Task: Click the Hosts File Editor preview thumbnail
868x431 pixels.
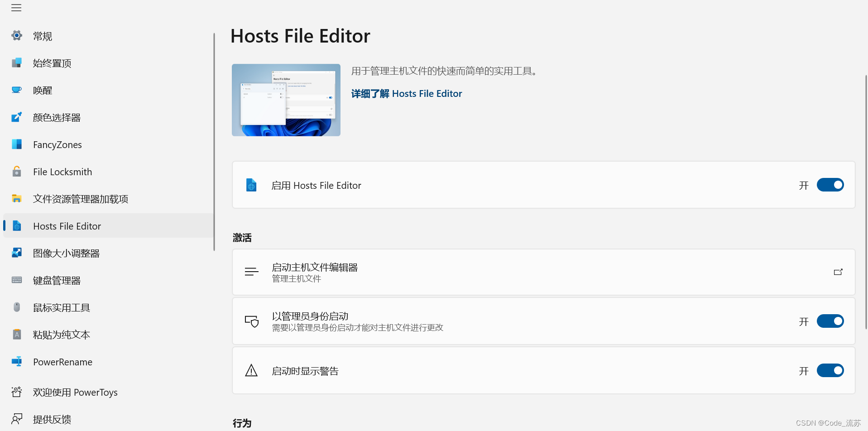Action: [x=286, y=100]
